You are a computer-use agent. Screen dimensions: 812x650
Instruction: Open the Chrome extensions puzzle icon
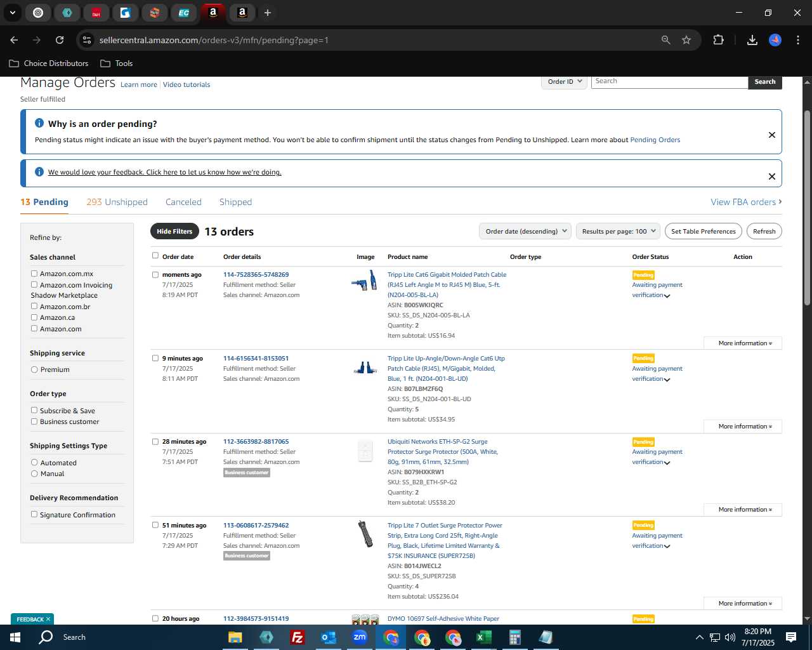pos(718,40)
